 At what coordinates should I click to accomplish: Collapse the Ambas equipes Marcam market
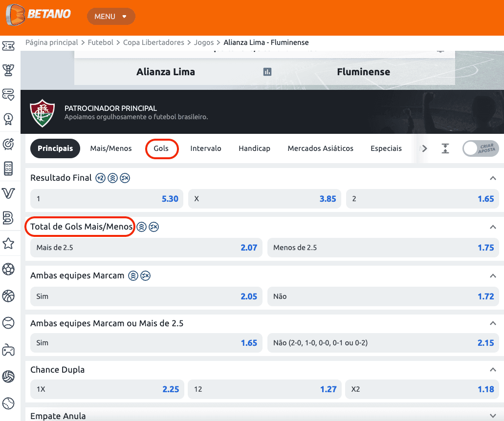click(x=493, y=276)
